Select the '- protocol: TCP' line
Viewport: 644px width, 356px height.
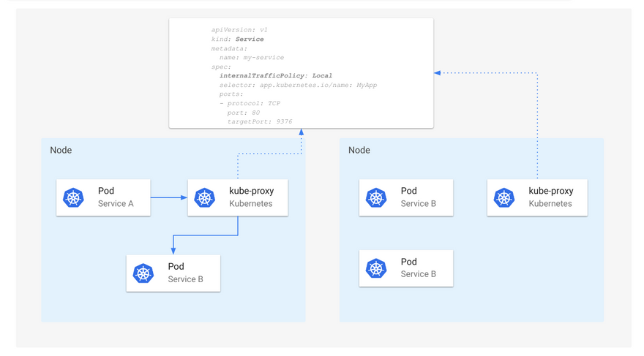pos(250,103)
